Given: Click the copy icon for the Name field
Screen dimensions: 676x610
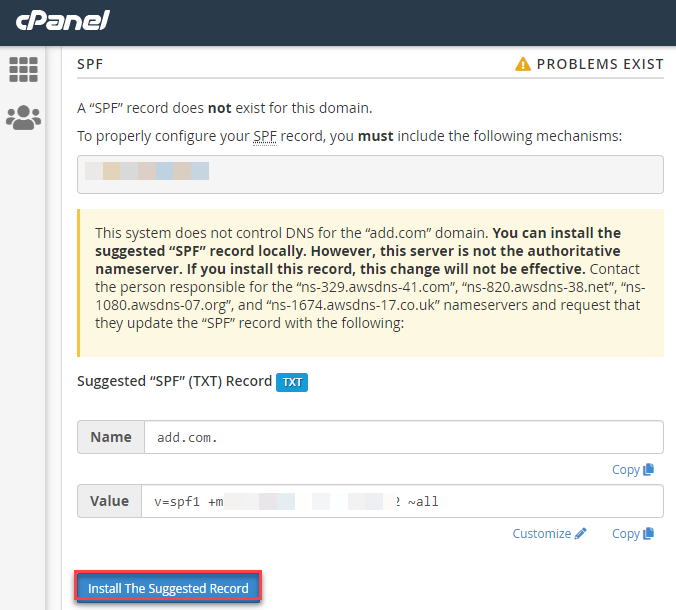Looking at the screenshot, I should (x=648, y=469).
